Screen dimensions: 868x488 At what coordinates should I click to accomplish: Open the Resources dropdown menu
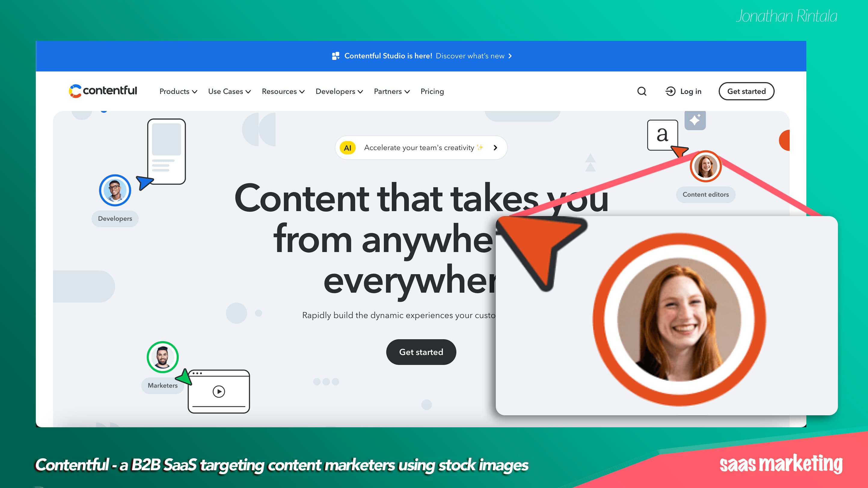pos(283,91)
